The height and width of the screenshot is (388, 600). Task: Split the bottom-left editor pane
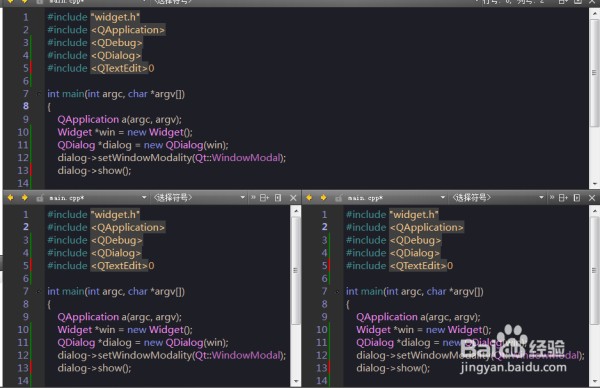pyautogui.click(x=264, y=198)
